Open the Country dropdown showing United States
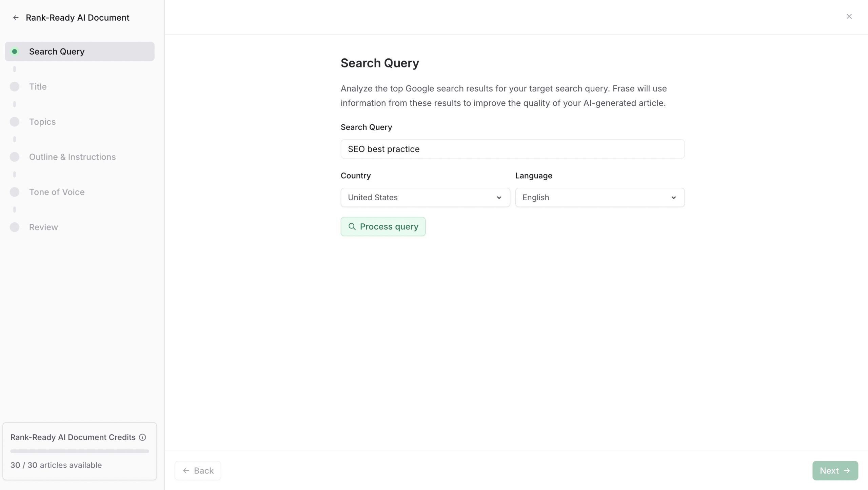 [425, 198]
